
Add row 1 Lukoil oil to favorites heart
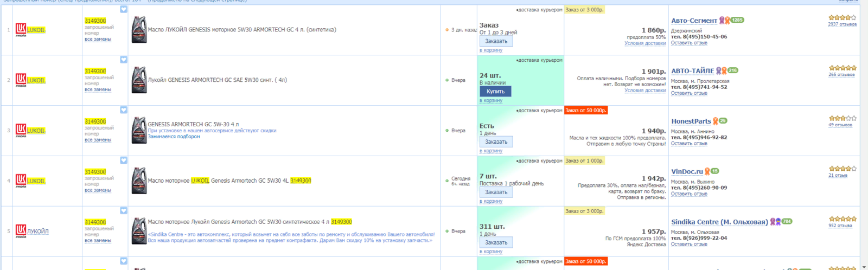124,9
